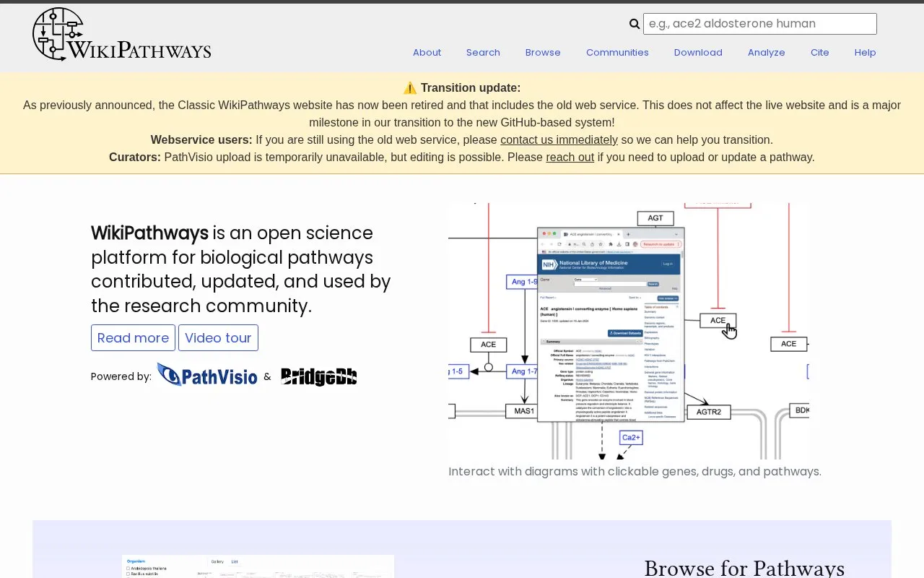Open the Download menu item
Screen dimensions: 924x578
point(698,53)
